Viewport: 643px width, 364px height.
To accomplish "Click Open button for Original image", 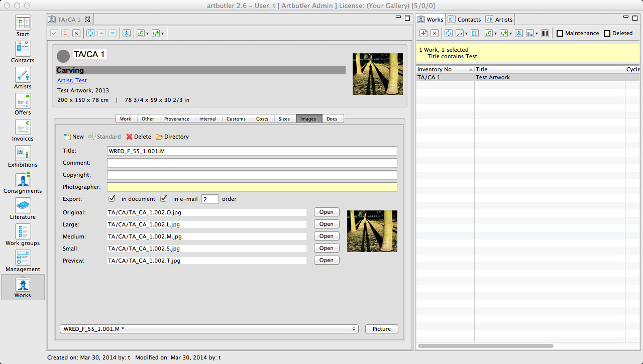I will (327, 212).
